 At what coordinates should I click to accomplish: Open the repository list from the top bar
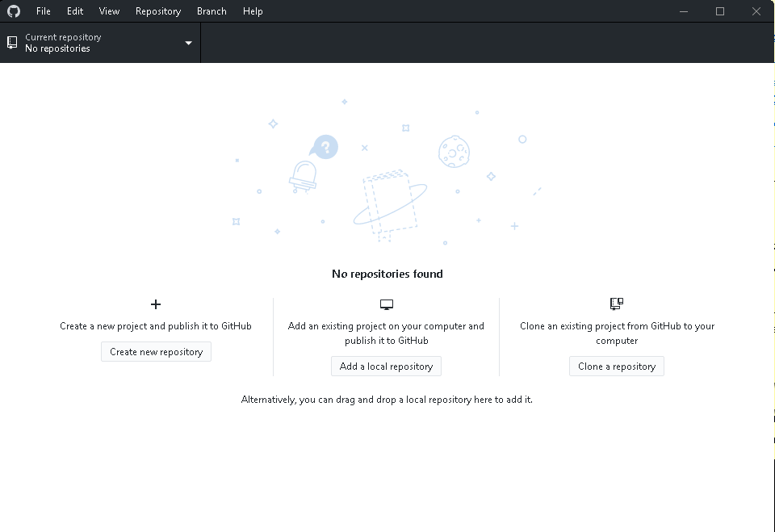[x=101, y=42]
